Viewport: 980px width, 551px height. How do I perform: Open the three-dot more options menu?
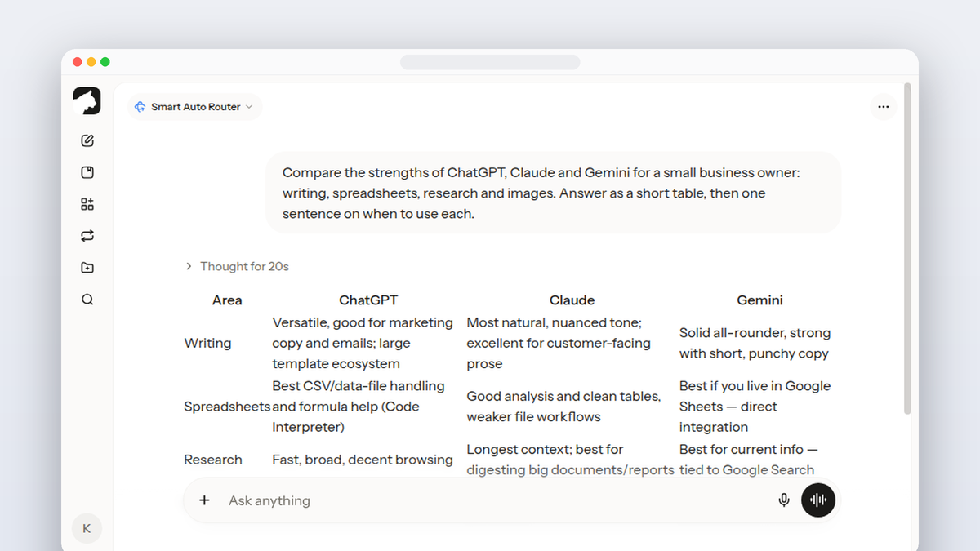(x=883, y=107)
